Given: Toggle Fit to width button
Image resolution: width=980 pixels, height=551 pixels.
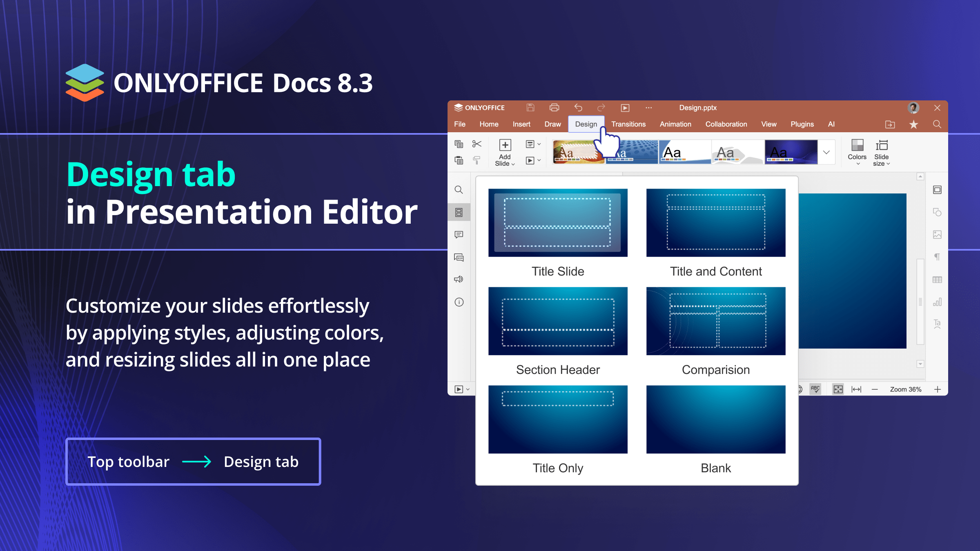Looking at the screenshot, I should click(856, 389).
